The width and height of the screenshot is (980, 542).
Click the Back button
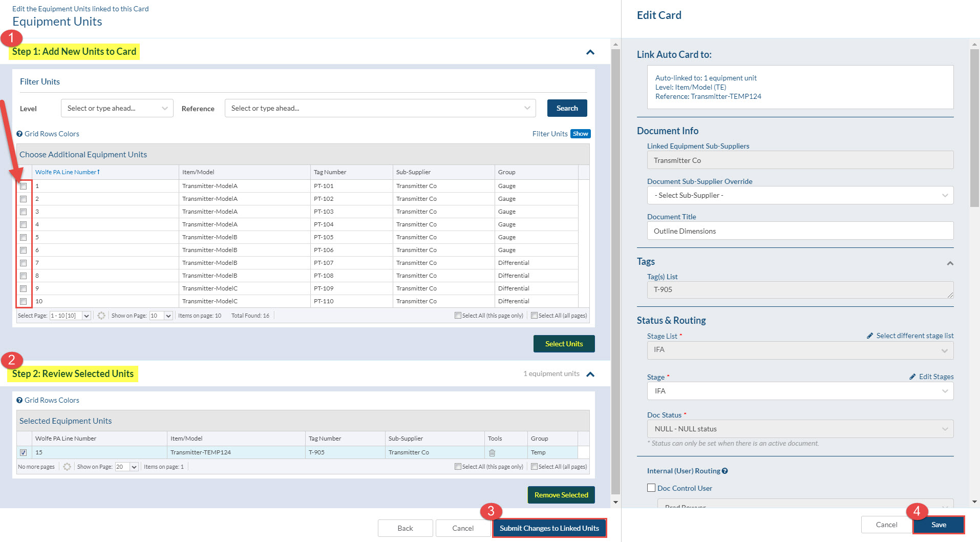(405, 528)
